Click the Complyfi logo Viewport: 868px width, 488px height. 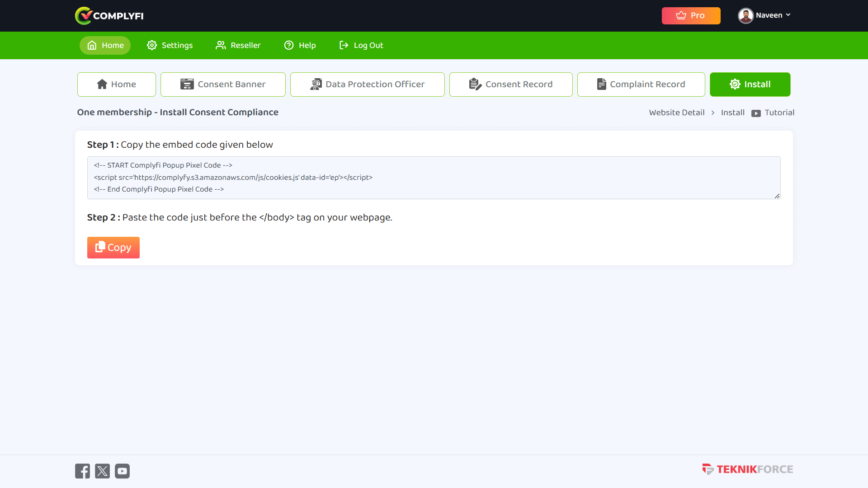coord(109,16)
